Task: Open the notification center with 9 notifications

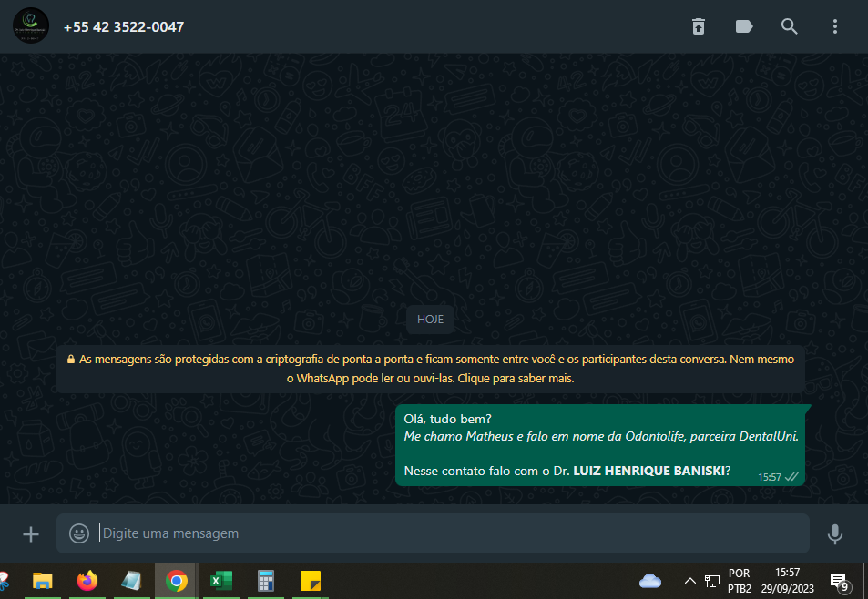Action: click(x=839, y=582)
